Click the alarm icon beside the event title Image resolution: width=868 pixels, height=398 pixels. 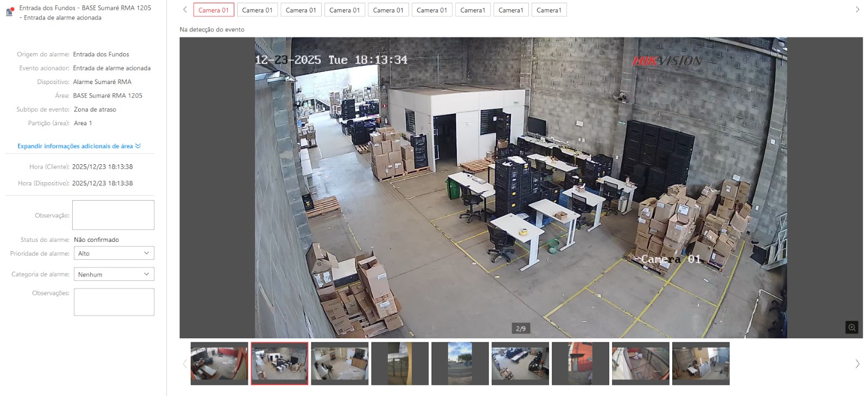(10, 12)
